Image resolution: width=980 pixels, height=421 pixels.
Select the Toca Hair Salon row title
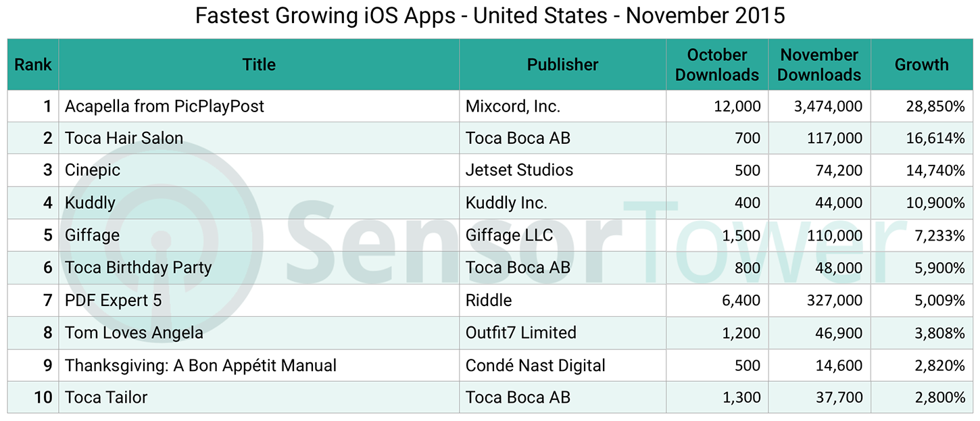point(124,139)
